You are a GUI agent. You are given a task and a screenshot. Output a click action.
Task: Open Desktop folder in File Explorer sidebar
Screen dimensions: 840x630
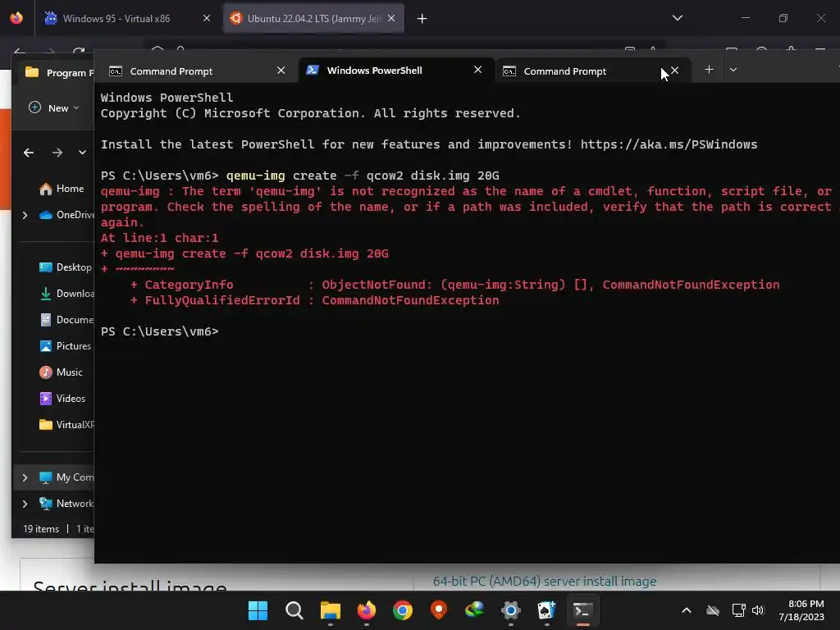point(66,267)
